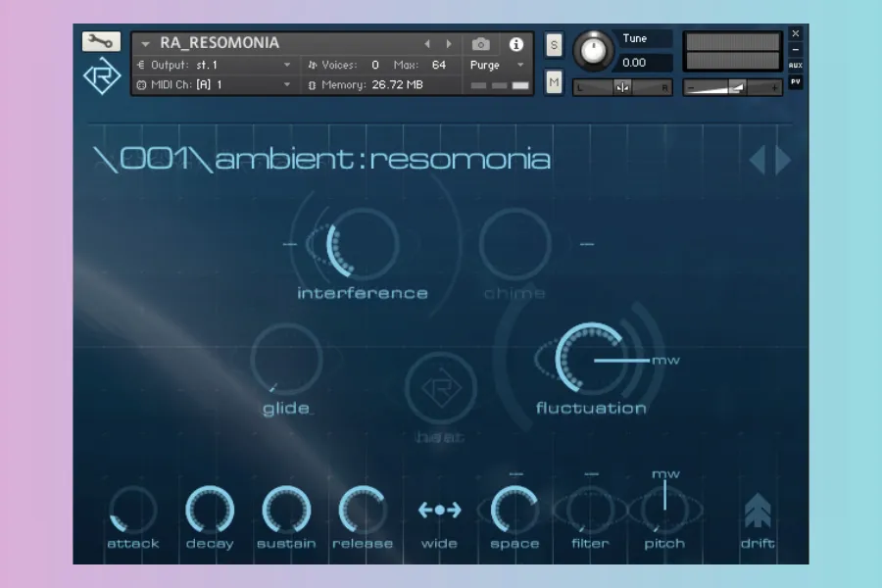Minimize the instrument view with minus button
Screen dimensions: 882x588
(x=796, y=50)
